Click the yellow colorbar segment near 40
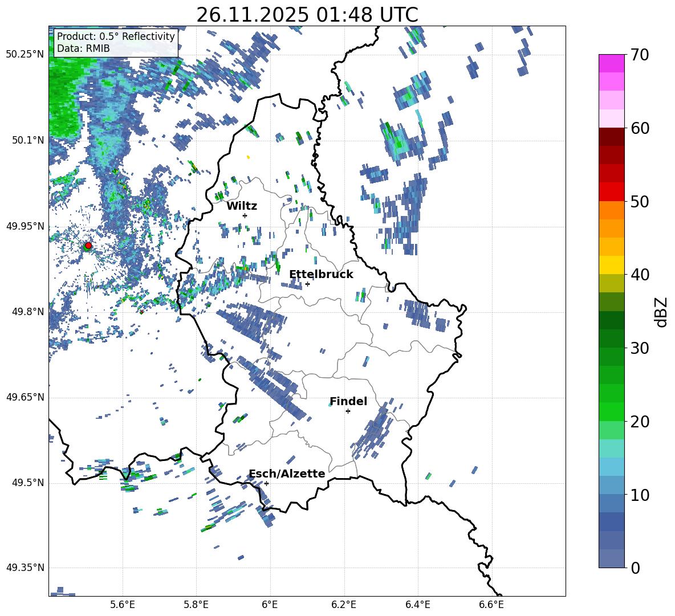This screenshot has width=675, height=616. pos(611,265)
